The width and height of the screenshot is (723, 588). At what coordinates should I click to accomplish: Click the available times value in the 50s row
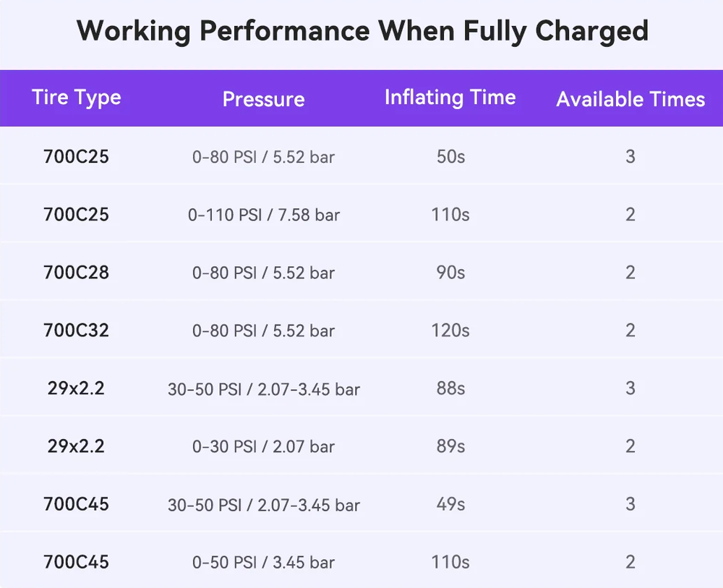click(630, 157)
